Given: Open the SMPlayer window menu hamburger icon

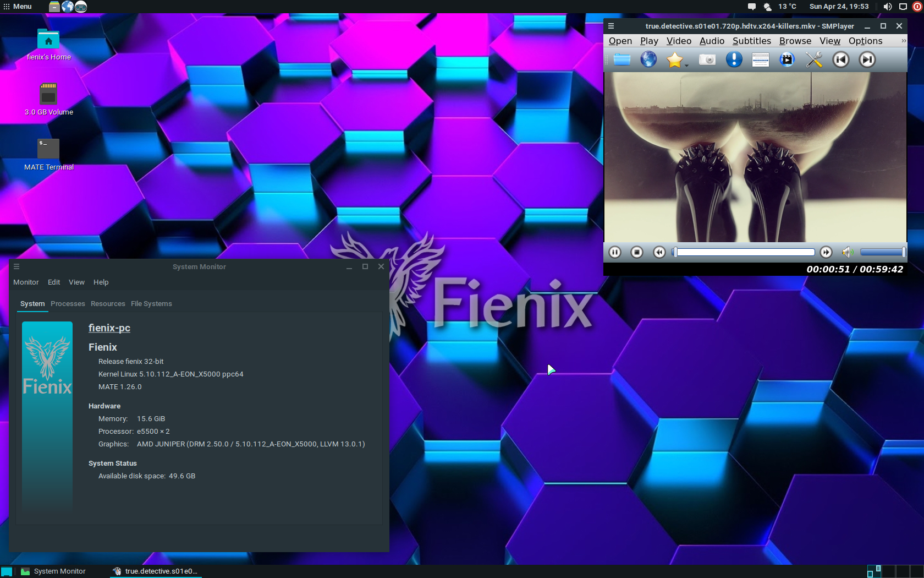Looking at the screenshot, I should pyautogui.click(x=611, y=26).
